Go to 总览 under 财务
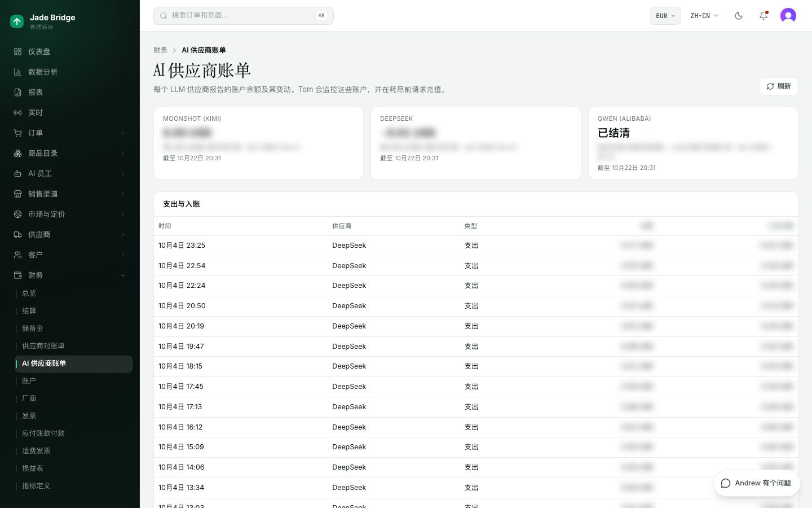 pos(29,294)
